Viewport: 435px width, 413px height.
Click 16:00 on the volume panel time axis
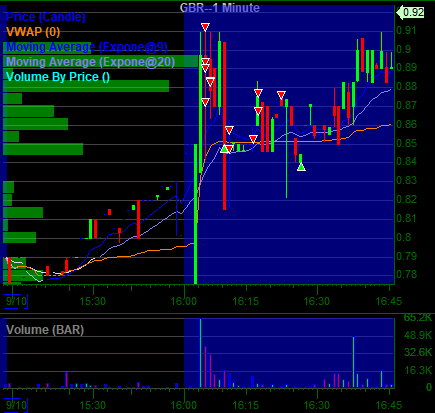point(184,405)
